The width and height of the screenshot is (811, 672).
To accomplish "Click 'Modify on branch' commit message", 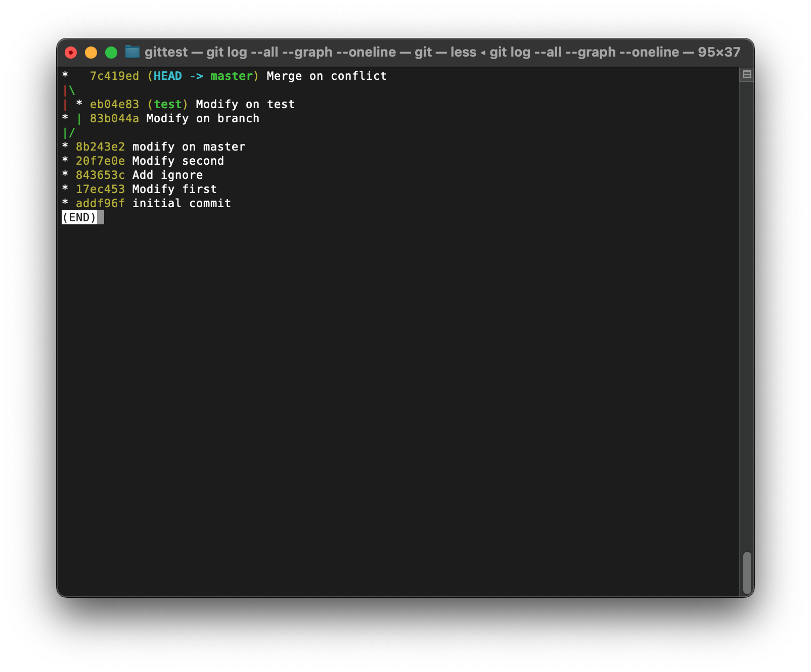I will (x=203, y=118).
